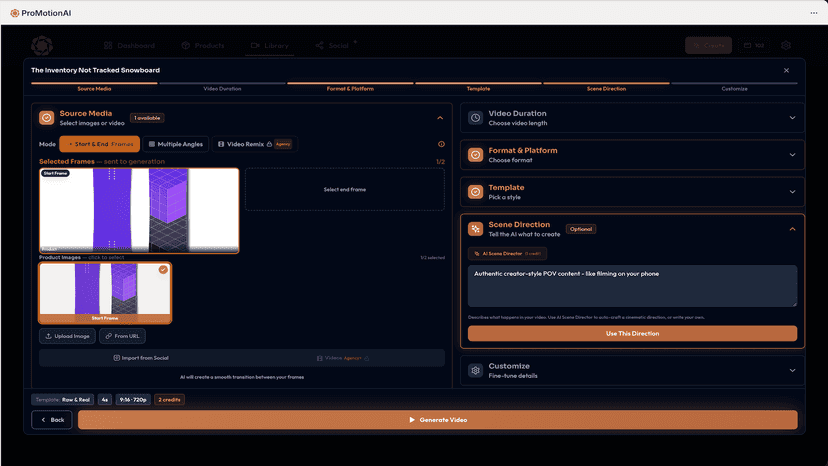This screenshot has width=828, height=466.
Task: Select Start & End Frames mode
Action: [100, 144]
